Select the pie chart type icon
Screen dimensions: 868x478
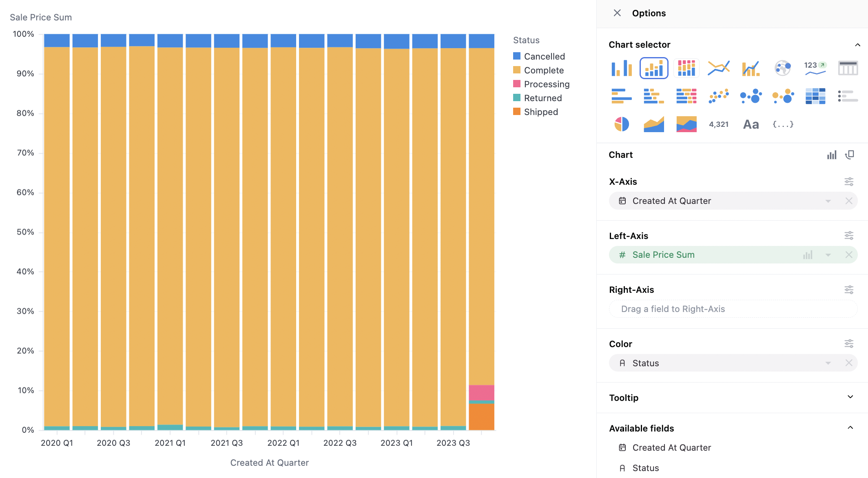pyautogui.click(x=621, y=124)
